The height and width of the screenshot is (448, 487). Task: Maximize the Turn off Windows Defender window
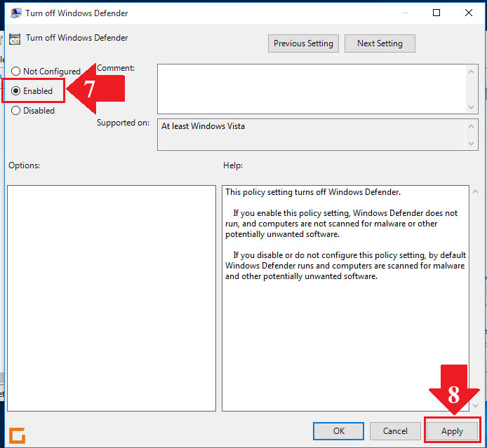click(436, 13)
